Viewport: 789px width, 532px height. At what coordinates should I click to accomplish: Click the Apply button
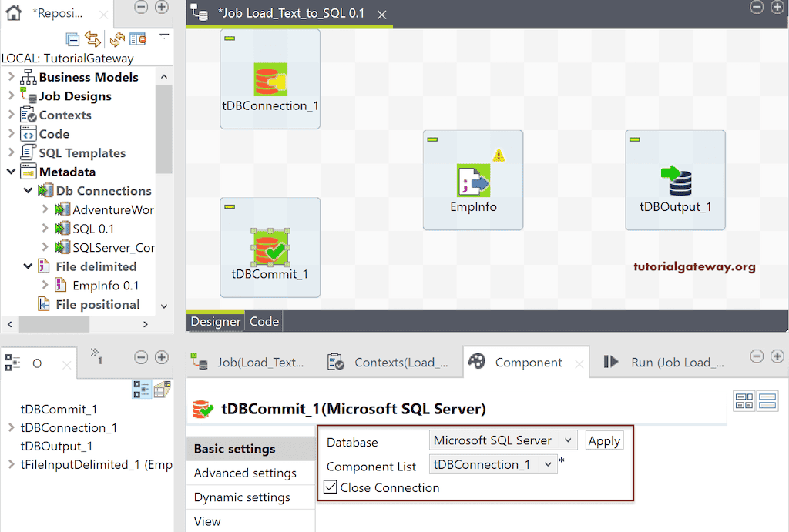604,441
